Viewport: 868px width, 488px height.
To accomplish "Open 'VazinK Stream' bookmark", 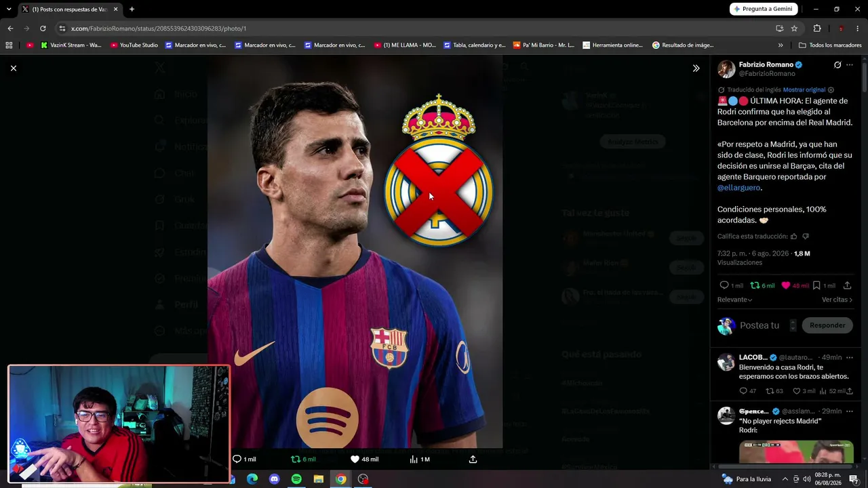I will click(71, 45).
